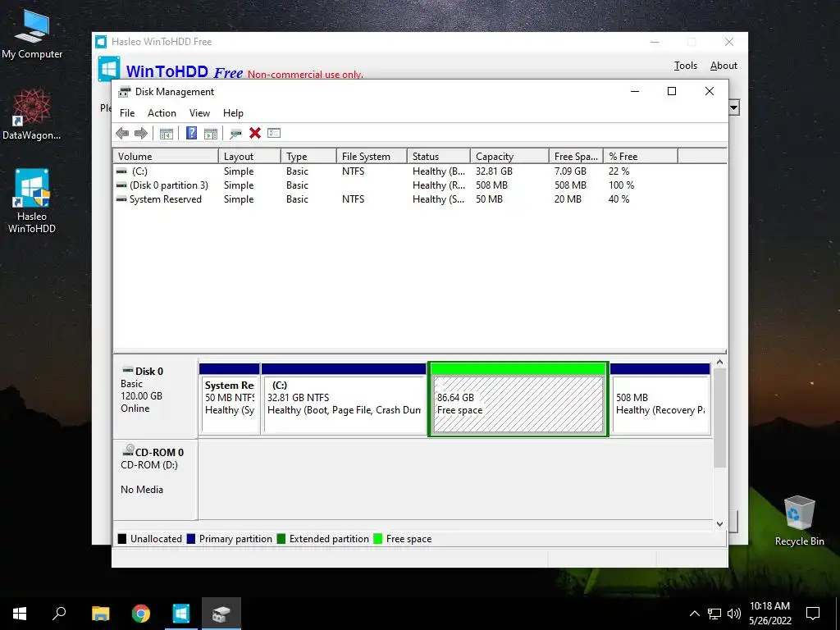Open the DataWagon desktop shortcut
The height and width of the screenshot is (630, 840).
32,115
